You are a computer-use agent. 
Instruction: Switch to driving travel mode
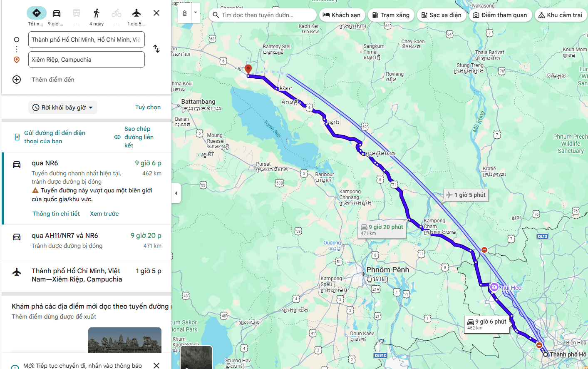(x=57, y=13)
